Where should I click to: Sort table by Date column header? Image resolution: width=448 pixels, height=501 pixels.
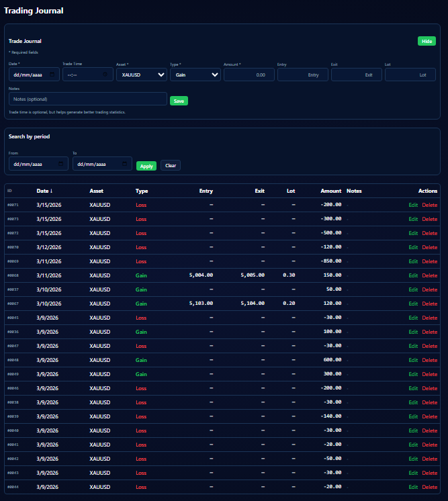point(44,191)
